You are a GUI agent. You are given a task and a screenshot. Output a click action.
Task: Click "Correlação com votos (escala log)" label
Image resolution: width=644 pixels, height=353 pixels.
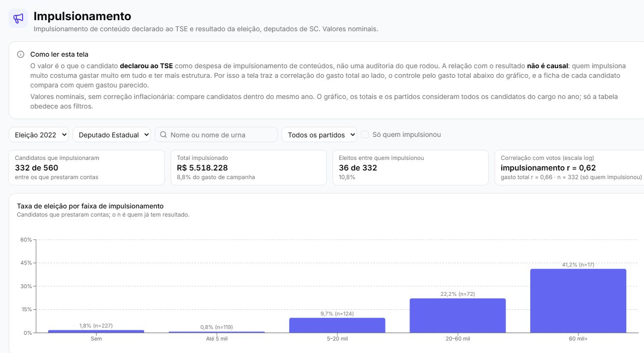[547, 158]
